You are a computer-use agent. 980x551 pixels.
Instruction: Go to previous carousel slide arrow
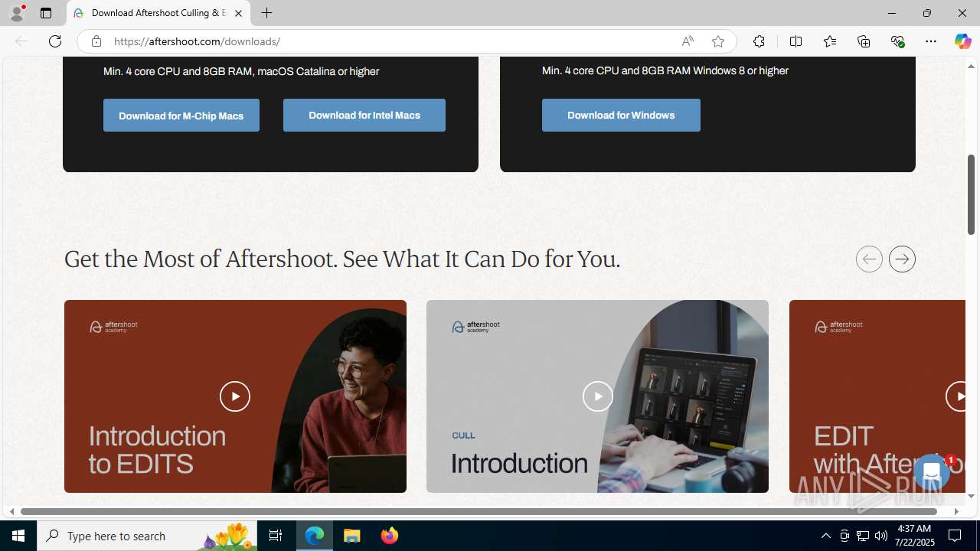pos(869,259)
